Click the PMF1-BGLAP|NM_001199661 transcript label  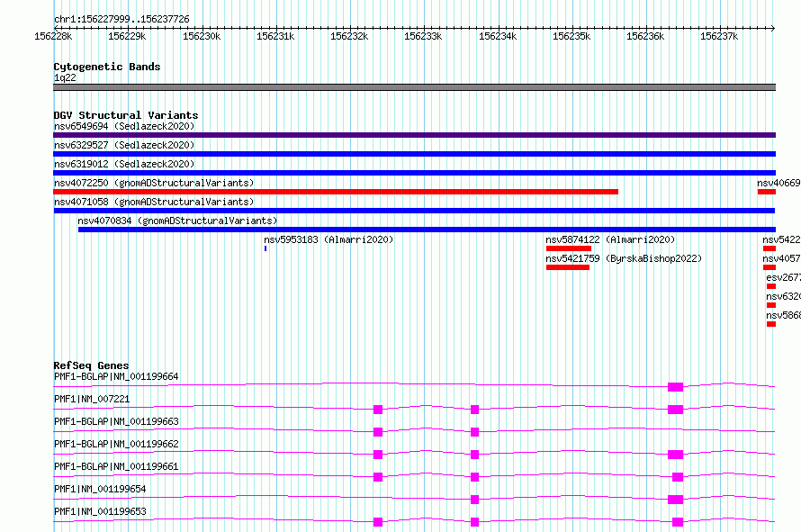[x=116, y=466]
